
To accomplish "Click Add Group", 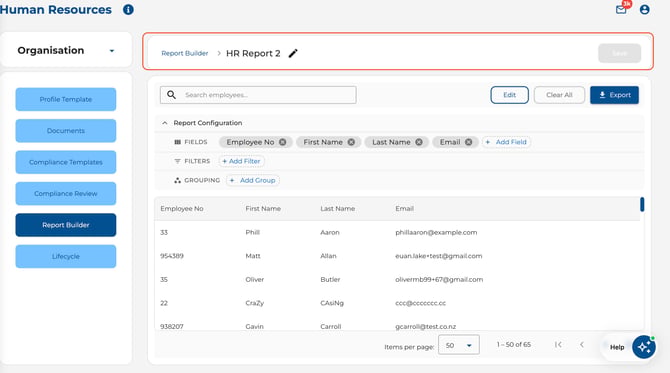I will point(253,180).
